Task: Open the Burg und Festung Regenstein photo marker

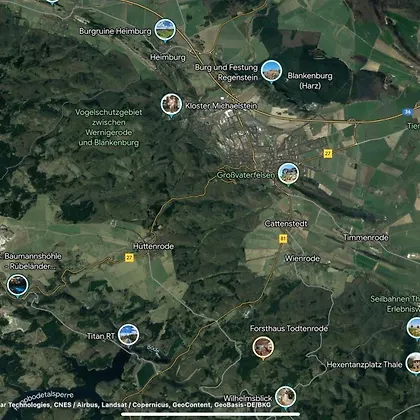Action: pos(271,71)
